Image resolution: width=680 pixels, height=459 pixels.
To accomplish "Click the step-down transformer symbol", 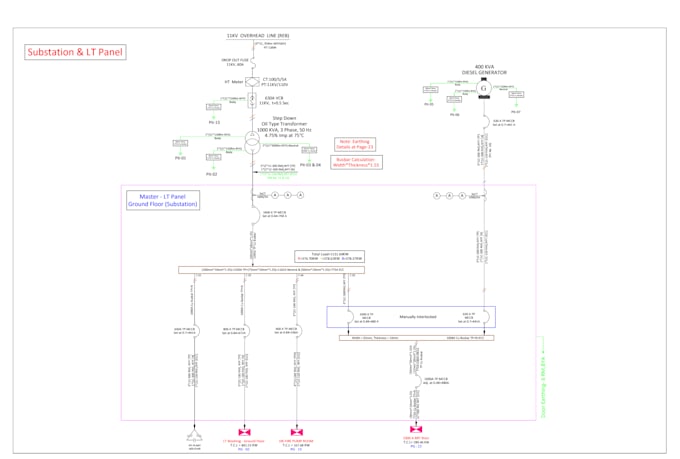I will (x=252, y=143).
